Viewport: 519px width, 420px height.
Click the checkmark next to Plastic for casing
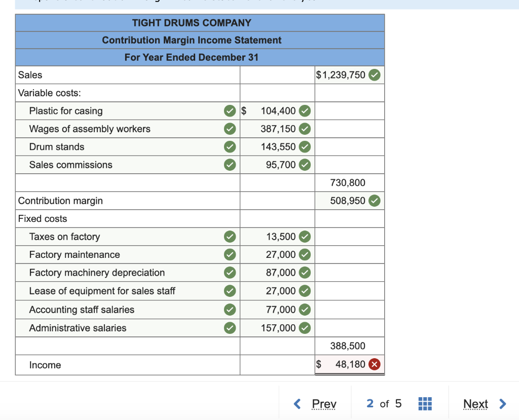point(230,110)
